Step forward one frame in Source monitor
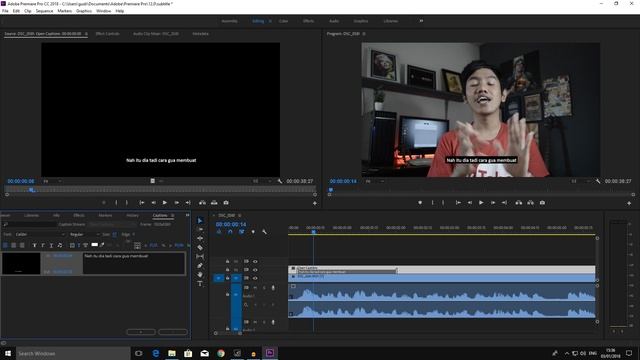640x360 pixels. pos(176,202)
